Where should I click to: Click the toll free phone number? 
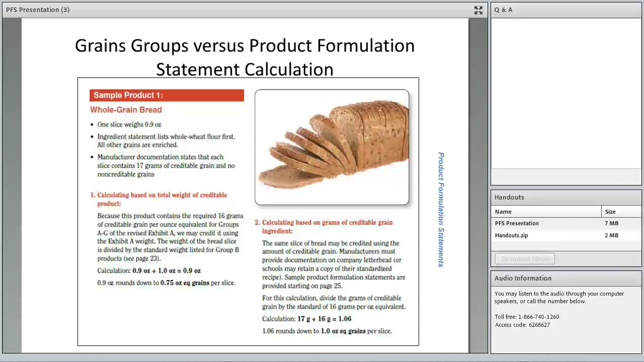click(539, 317)
